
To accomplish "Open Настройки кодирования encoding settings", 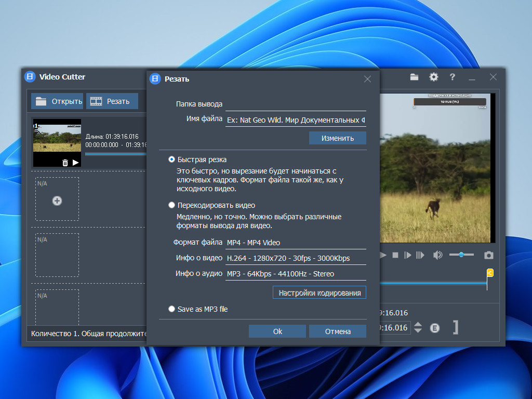I will tap(320, 292).
